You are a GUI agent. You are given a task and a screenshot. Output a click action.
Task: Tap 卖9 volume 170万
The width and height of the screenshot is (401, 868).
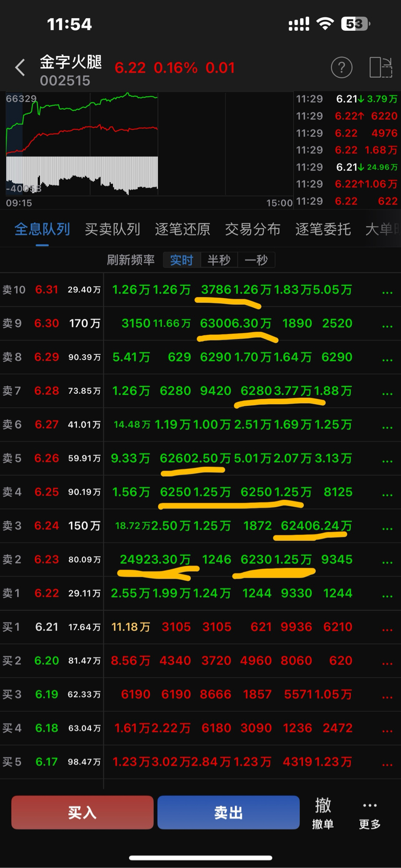coord(84,323)
